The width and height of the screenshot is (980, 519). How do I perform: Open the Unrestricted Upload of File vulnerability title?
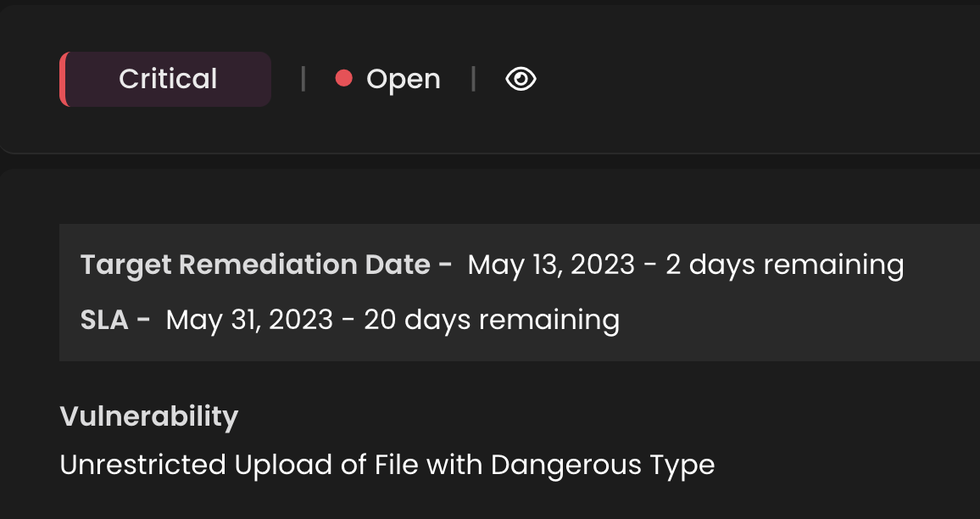coord(387,465)
